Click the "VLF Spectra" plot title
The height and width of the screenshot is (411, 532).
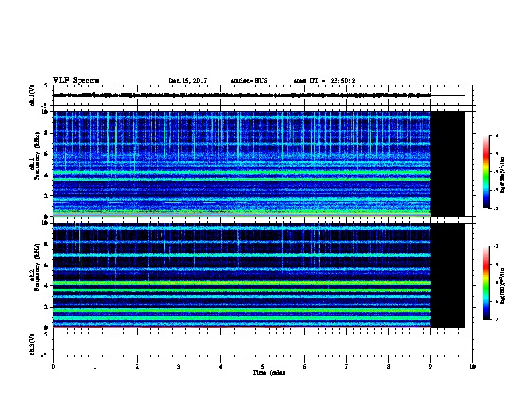click(76, 81)
